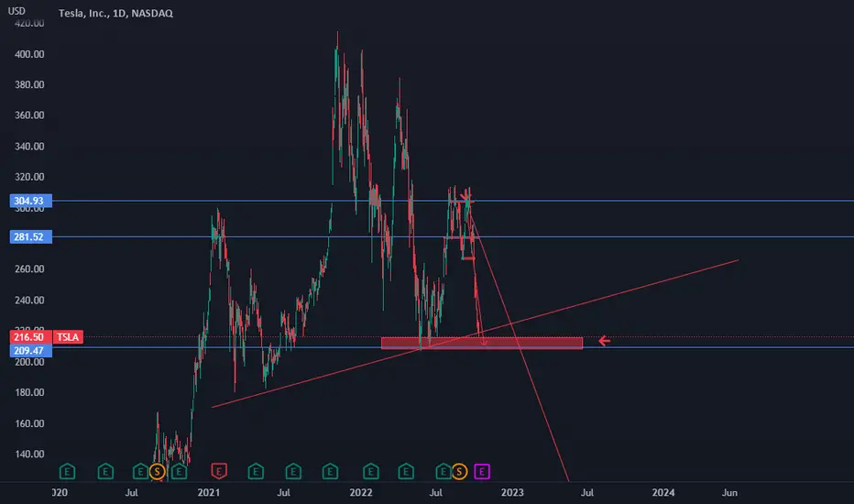Select the red shaded support zone rectangle

(482, 343)
